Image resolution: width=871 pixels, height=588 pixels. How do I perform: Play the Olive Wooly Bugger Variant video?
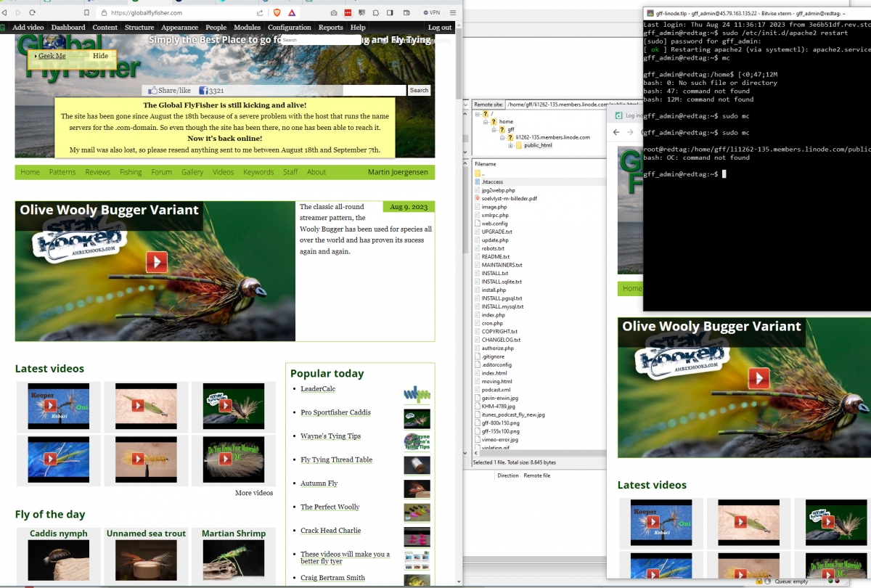[x=156, y=262]
